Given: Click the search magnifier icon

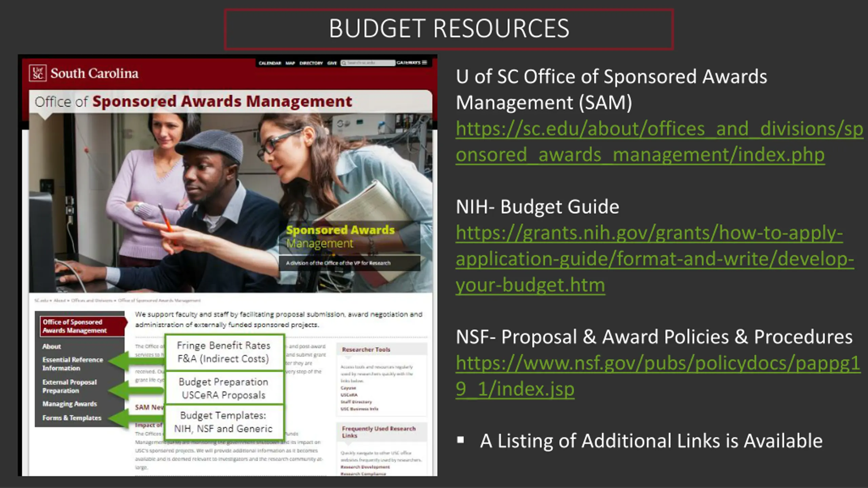Looking at the screenshot, I should (x=344, y=63).
